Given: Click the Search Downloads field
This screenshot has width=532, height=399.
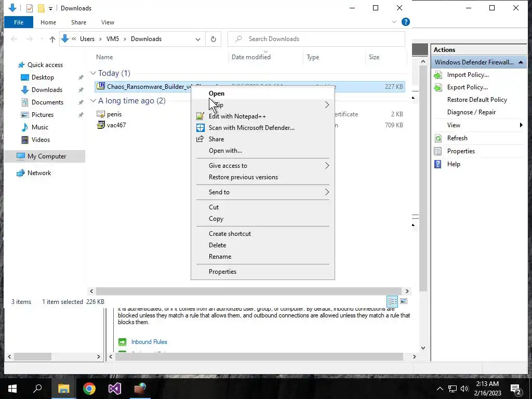Looking at the screenshot, I should tap(316, 39).
